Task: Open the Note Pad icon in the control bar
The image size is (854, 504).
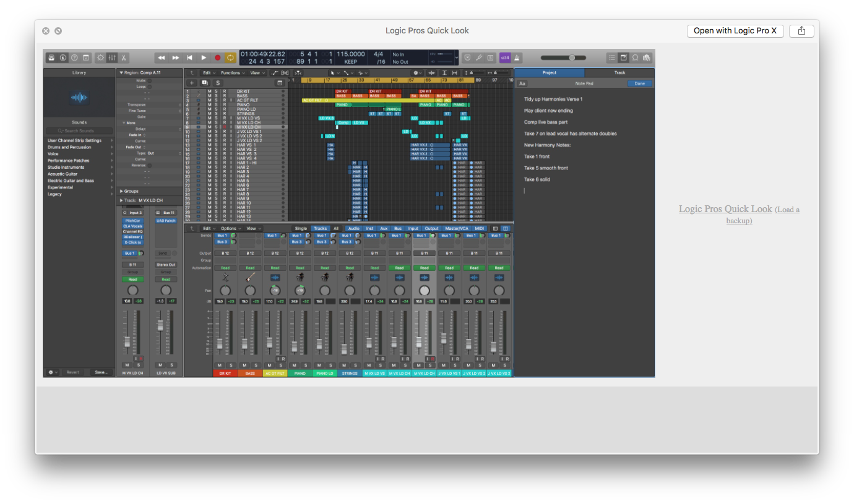Action: click(624, 57)
